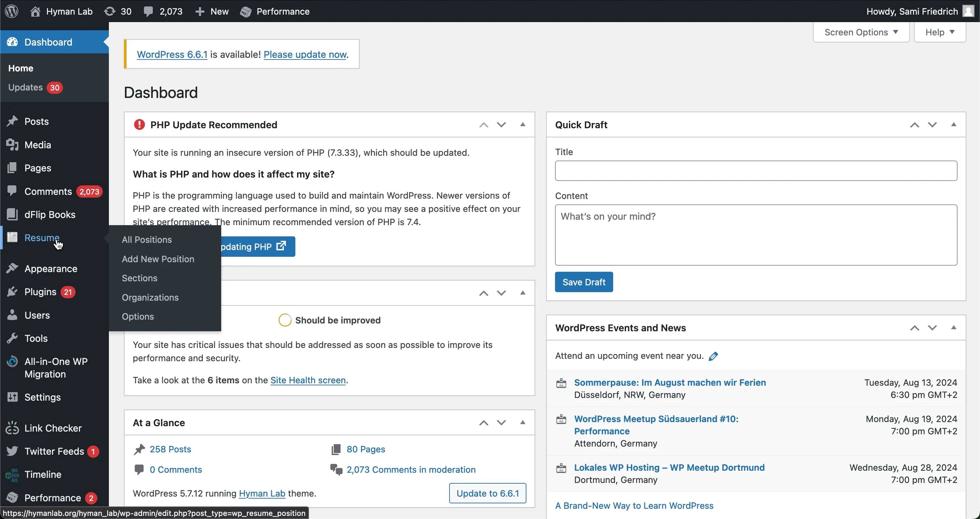Image resolution: width=980 pixels, height=519 pixels.
Task: Move PHP Update Recommended panel down
Action: click(502, 125)
